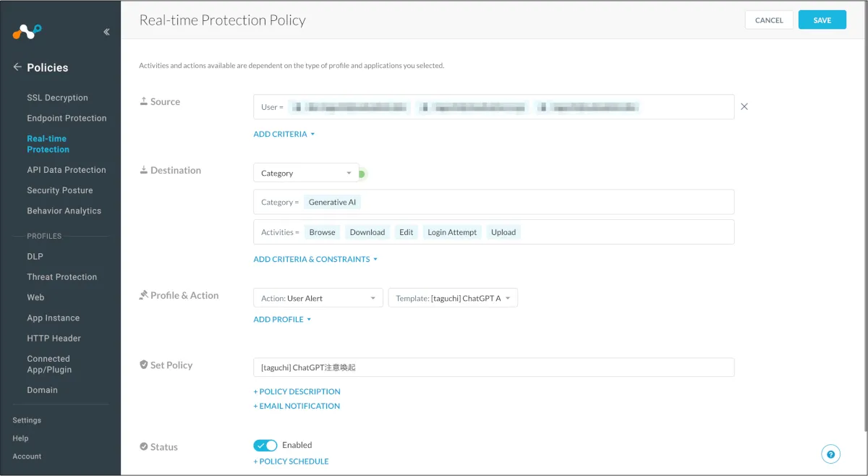The image size is (868, 476).
Task: Open the DLP profiles page
Action: coord(35,256)
